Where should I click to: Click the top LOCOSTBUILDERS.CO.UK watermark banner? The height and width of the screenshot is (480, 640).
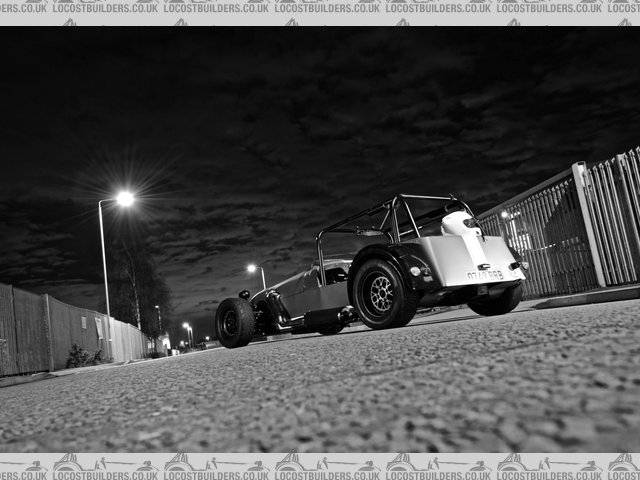click(x=320, y=7)
